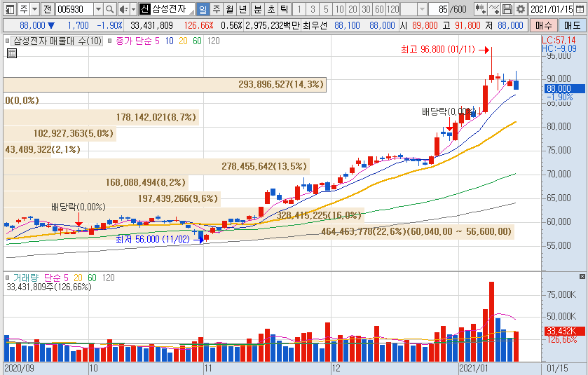Image resolution: width=588 pixels, height=375 pixels.
Task: Click square marker before 삼성전자 매물대 label
Action: click(x=7, y=41)
